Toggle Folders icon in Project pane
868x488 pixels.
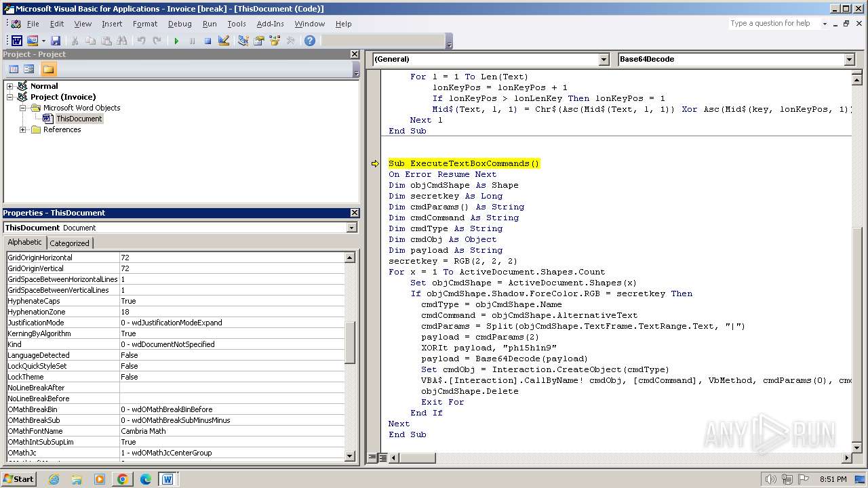click(48, 69)
